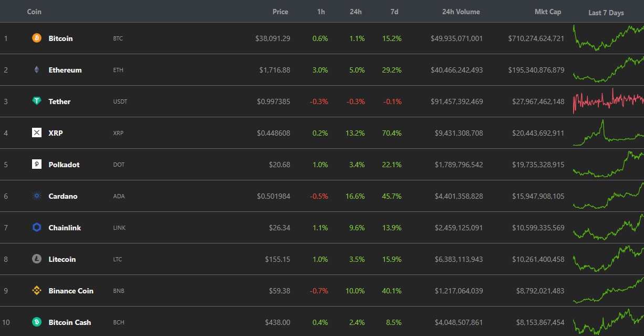Open the Ethereum coin name link
Screen dimensions: 644x336
point(65,70)
